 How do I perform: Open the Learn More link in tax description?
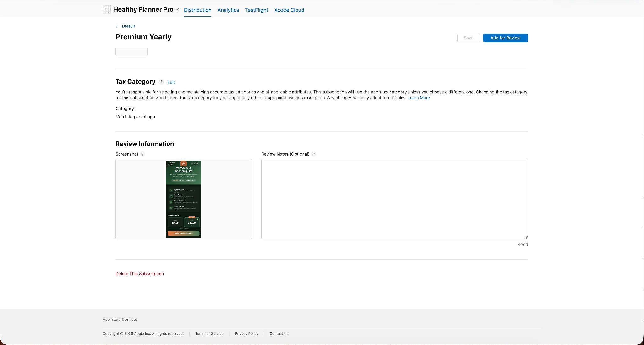[x=419, y=98]
